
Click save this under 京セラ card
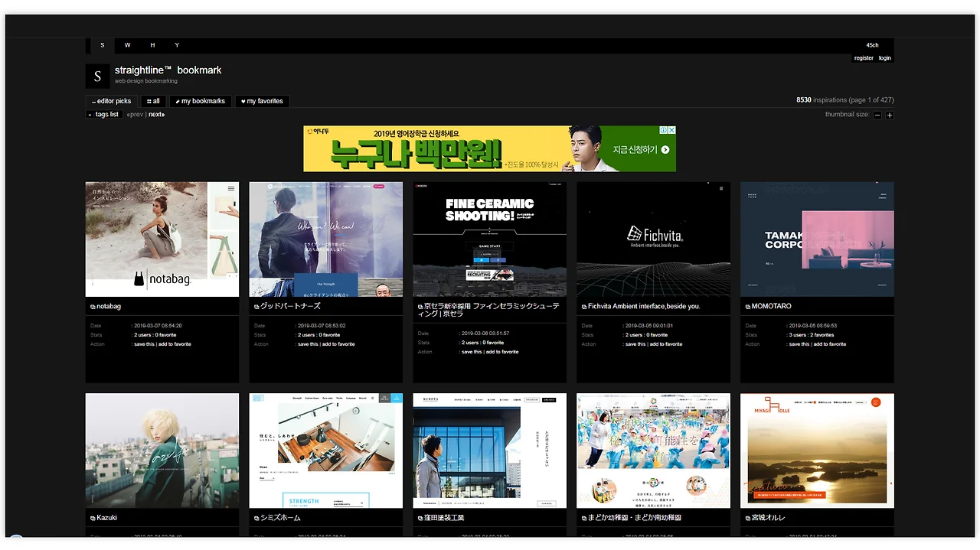(x=472, y=352)
